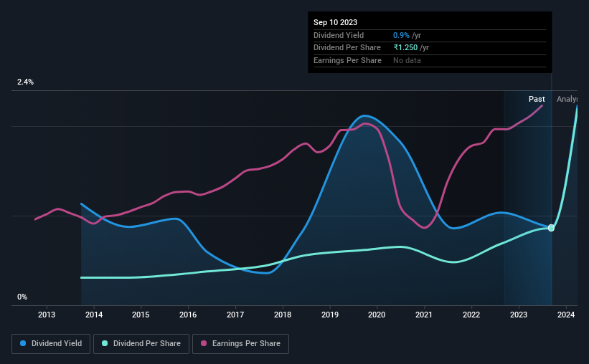Click the 0% y-axis label
589x364 pixels.
coord(22,297)
